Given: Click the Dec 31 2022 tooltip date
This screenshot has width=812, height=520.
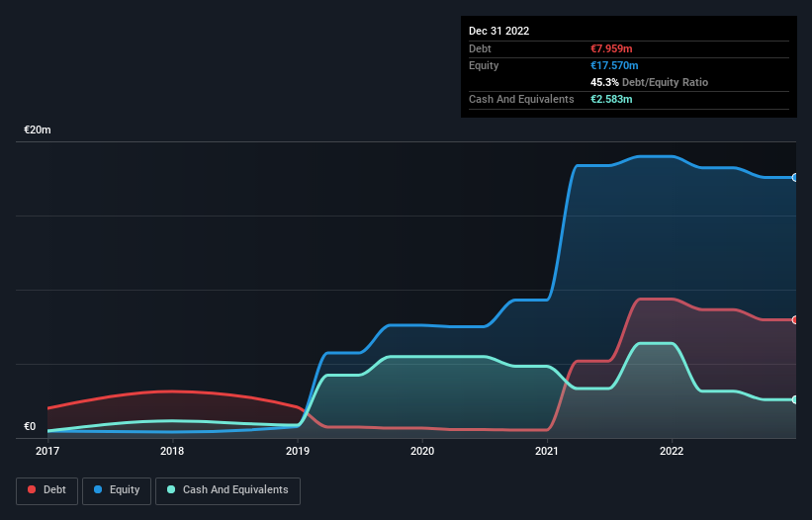Looking at the screenshot, I should tap(498, 31).
